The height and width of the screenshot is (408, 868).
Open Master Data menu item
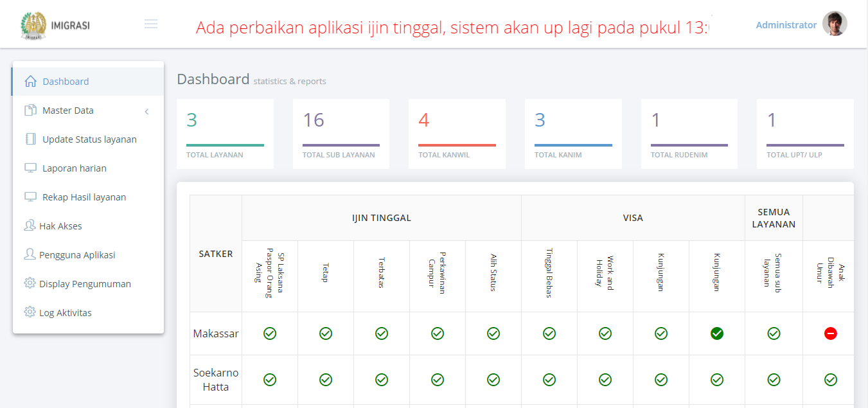(68, 111)
